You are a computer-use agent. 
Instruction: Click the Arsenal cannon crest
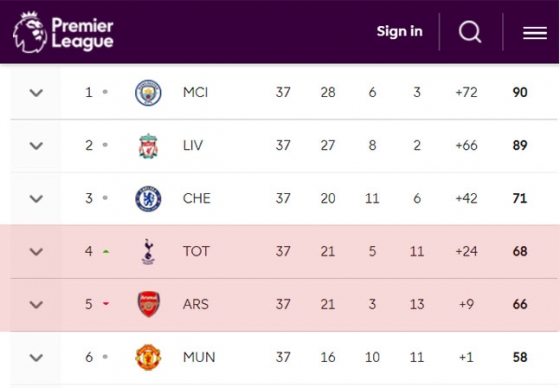coord(149,304)
